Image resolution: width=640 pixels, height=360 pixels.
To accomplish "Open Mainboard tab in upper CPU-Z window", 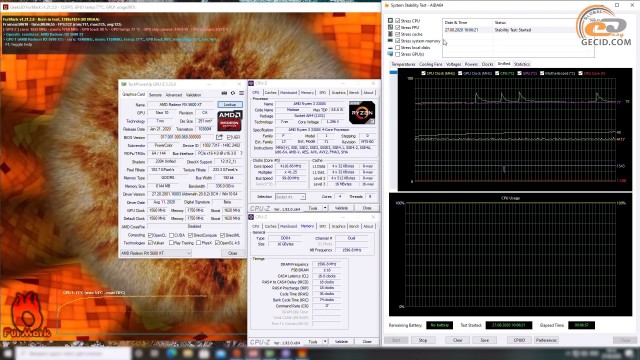I will (289, 93).
